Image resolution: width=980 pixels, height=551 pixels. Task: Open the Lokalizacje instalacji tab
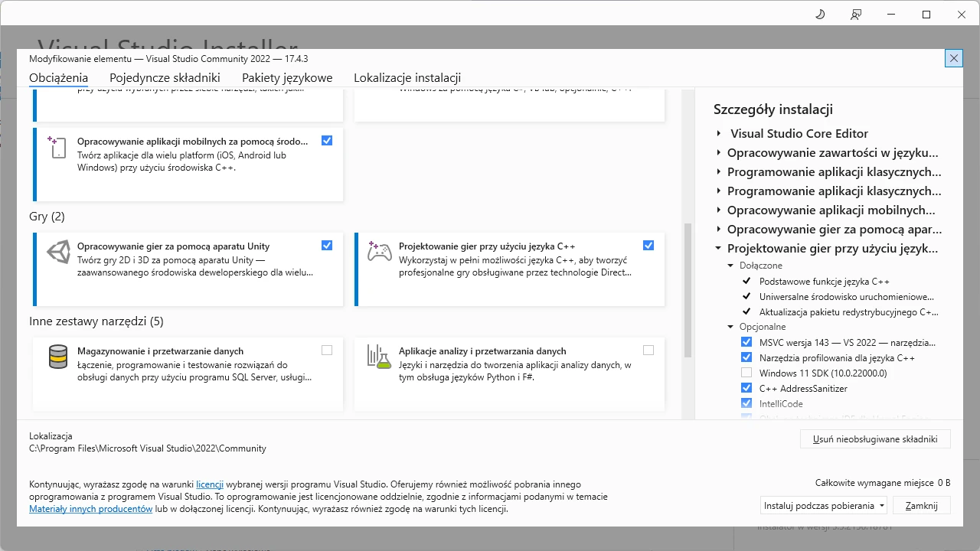[x=407, y=77]
